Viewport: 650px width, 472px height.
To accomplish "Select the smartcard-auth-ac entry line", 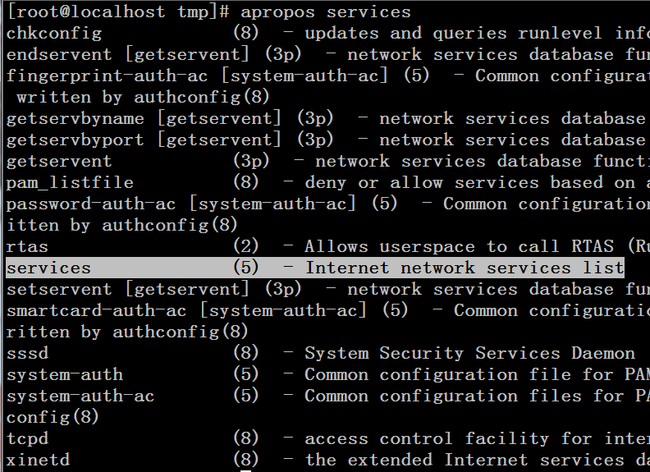I will coord(328,310).
